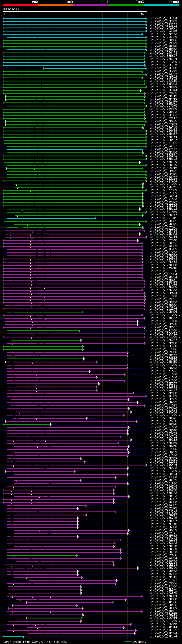Screen dimensions: 182x644
Task: Select the UniRef100_B7FGC8 label
Action: point(163,68)
